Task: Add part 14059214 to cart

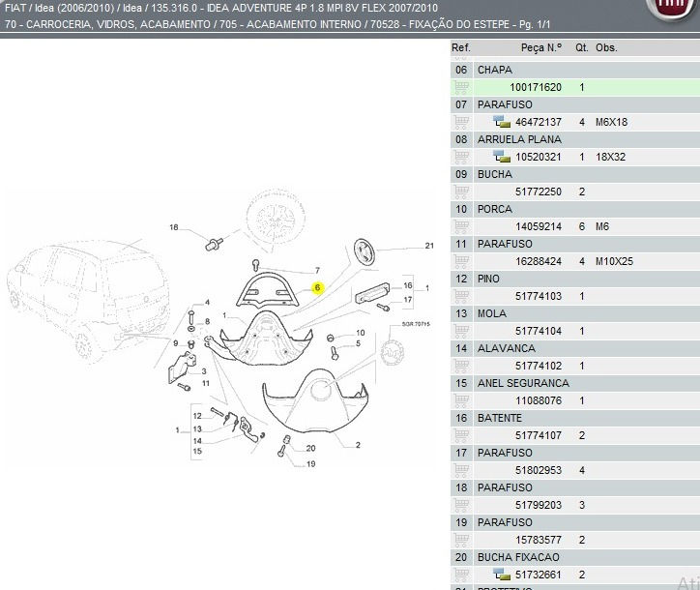Action: 461,226
